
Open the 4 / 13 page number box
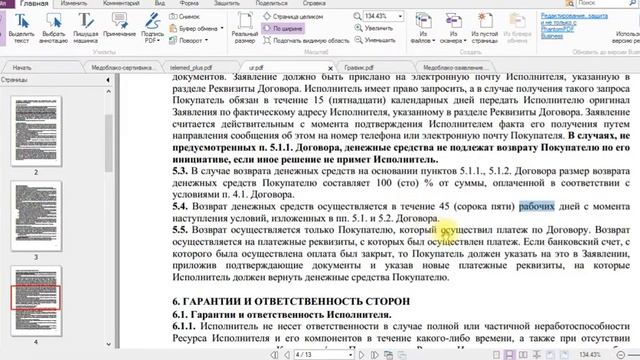(x=324, y=355)
